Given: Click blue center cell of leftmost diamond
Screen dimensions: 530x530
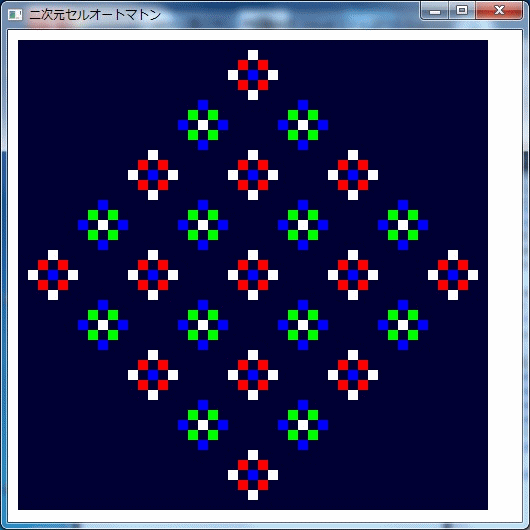Looking at the screenshot, I should pyautogui.click(x=53, y=275).
